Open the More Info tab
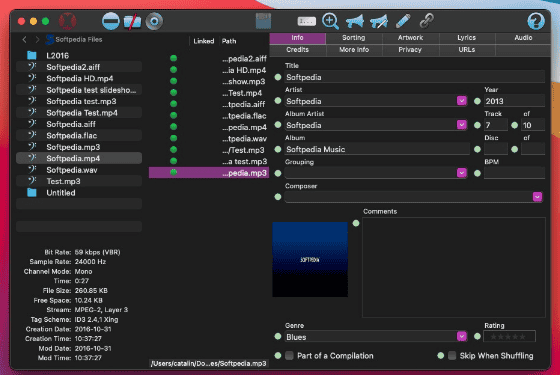This screenshot has width=560, height=375. 354,50
